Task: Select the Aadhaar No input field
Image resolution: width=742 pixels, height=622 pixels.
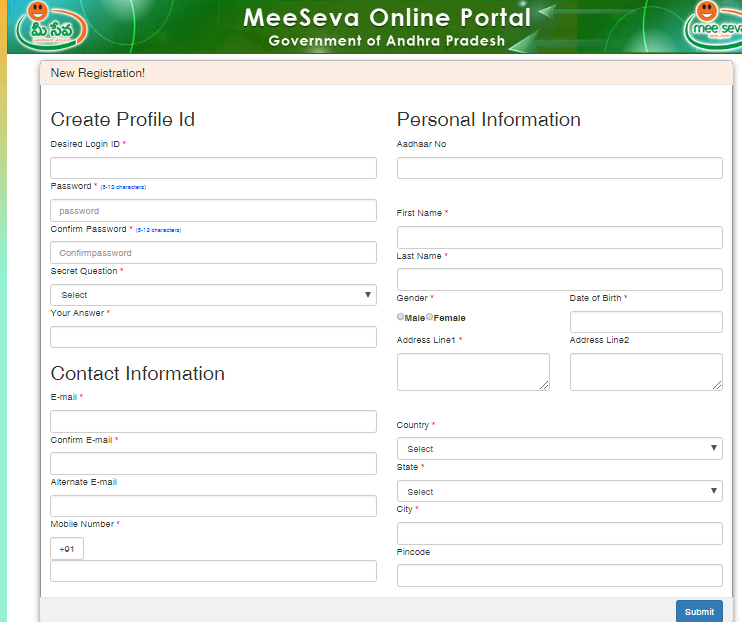Action: point(559,168)
